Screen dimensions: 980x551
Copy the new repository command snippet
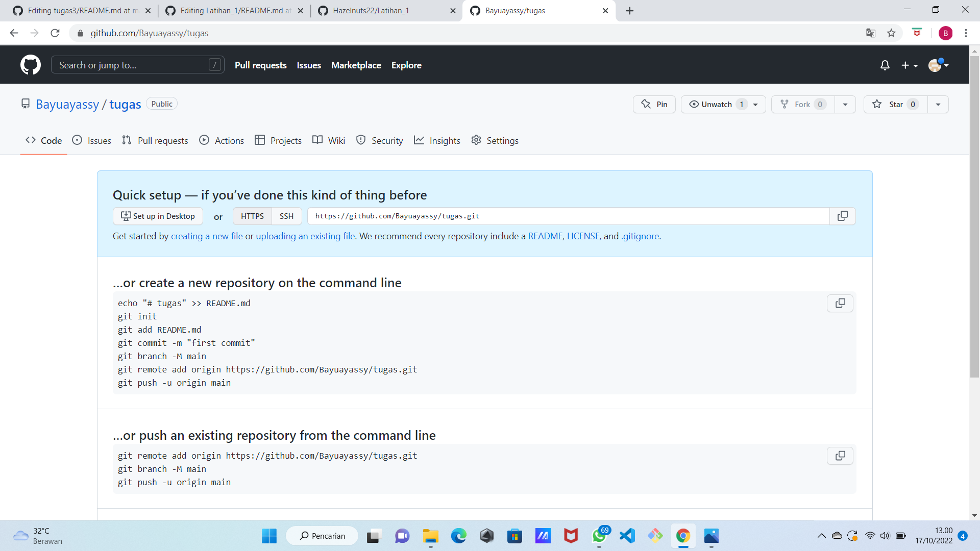(840, 303)
